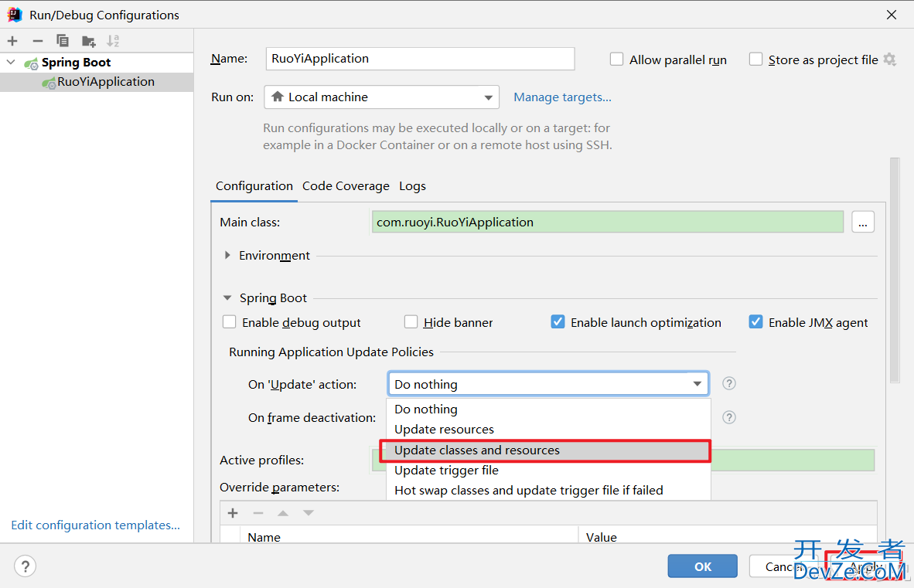Focus the Main class text field
Viewport: 914px width, 588px height.
point(607,222)
